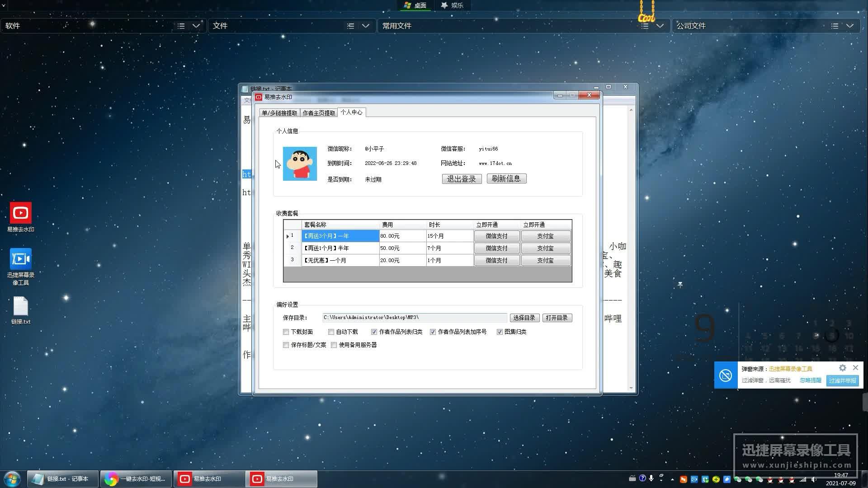Expand the 软件 panel dropdown chevron

[x=196, y=26]
